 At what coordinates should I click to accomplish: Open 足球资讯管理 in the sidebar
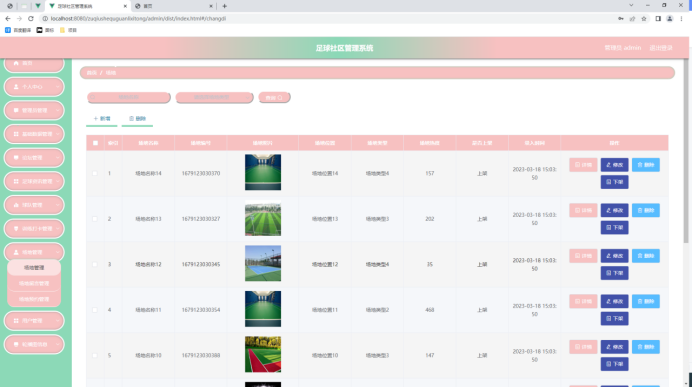34,181
